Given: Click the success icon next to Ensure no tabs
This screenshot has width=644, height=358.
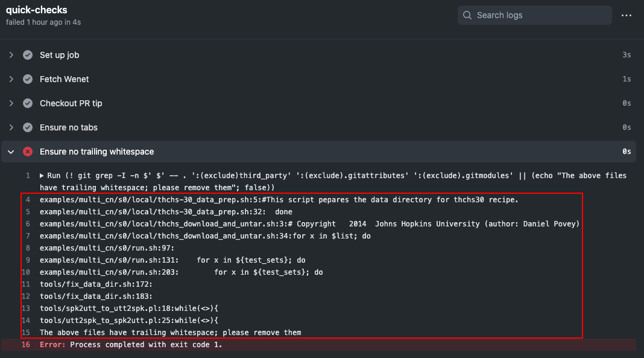Looking at the screenshot, I should [x=28, y=127].
